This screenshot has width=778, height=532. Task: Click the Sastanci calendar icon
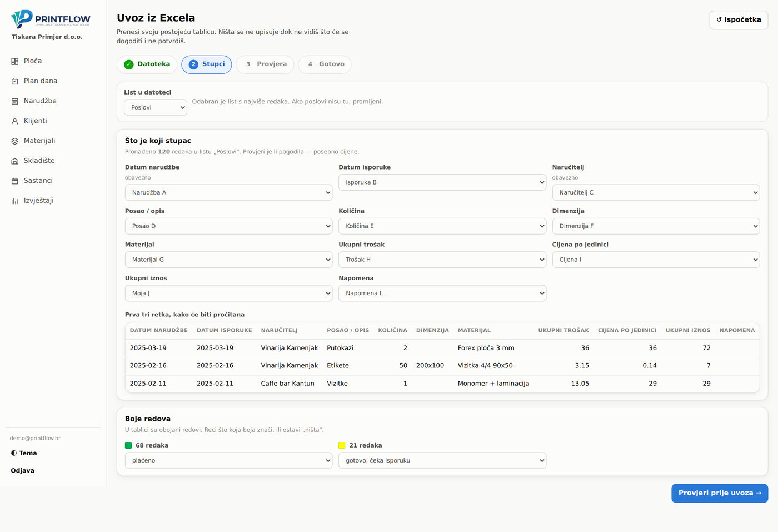point(15,181)
